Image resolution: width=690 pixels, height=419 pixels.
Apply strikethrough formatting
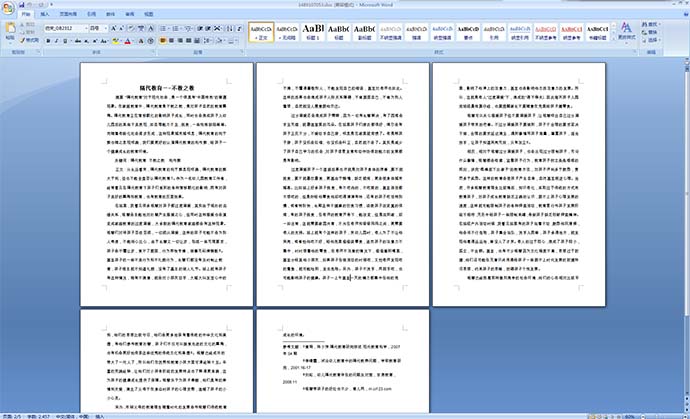point(77,41)
